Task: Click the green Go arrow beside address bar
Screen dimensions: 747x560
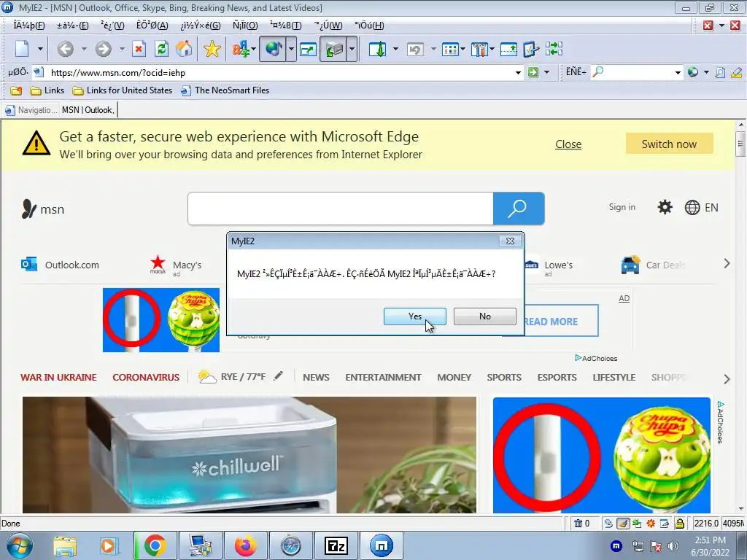Action: click(533, 72)
